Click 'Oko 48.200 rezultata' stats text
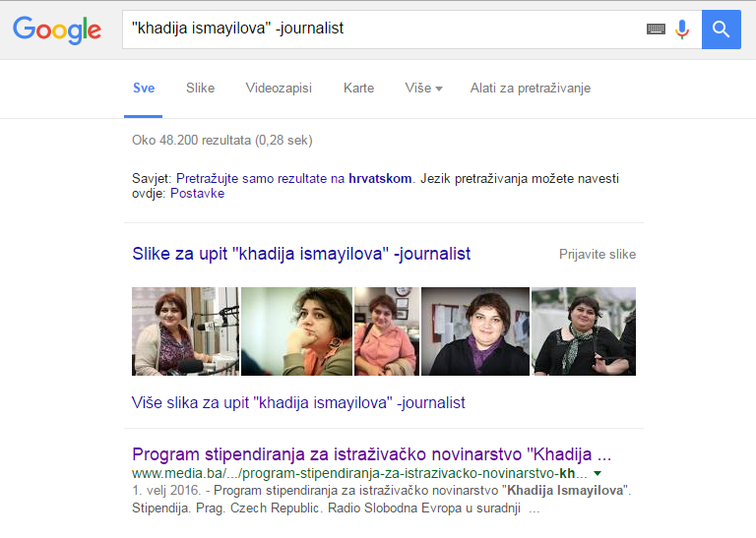The height and width of the screenshot is (538, 756). pyautogui.click(x=222, y=141)
